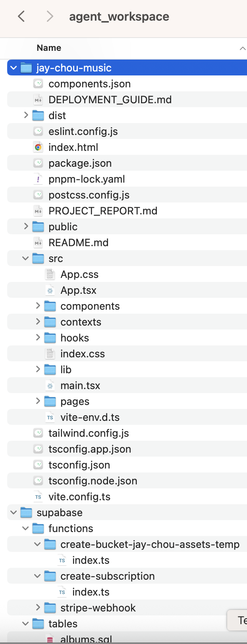Expand the public folder
Screen dimensions: 247x644
[x=26, y=226]
